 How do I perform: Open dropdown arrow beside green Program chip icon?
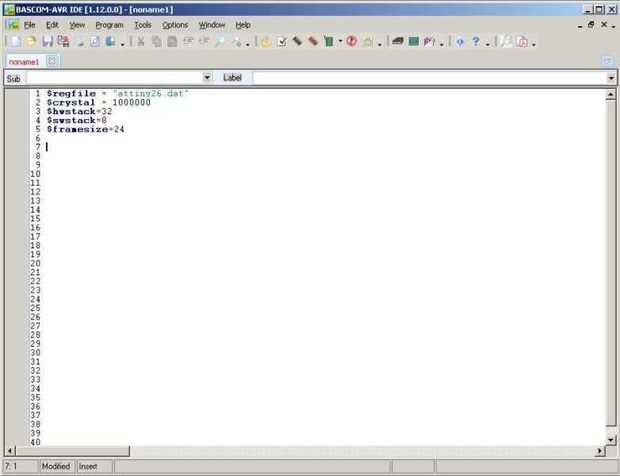coord(340,41)
